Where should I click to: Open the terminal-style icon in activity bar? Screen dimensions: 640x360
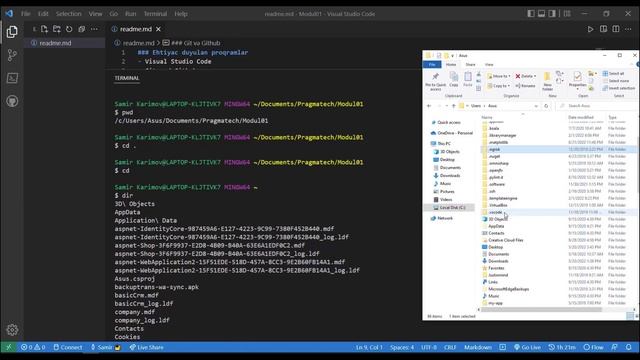point(12,78)
